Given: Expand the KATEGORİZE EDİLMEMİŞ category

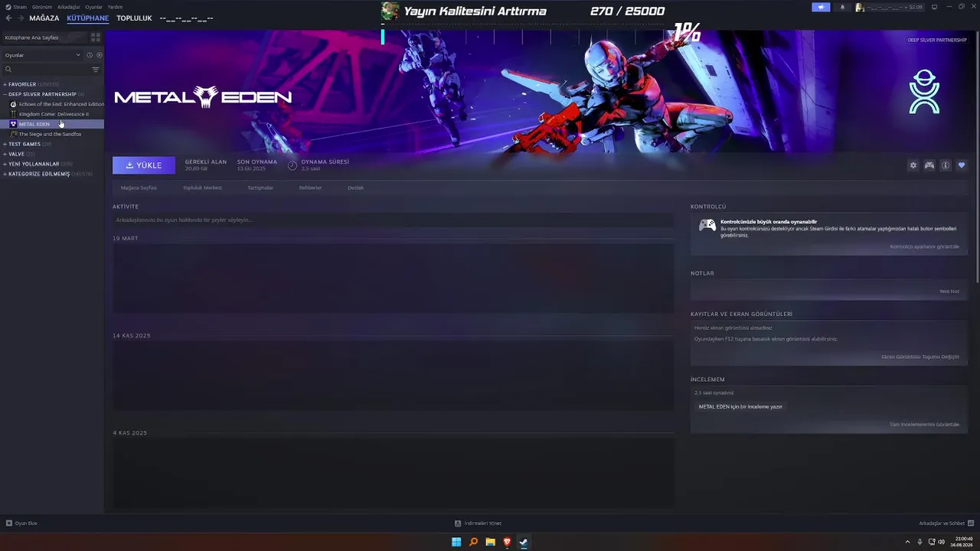Looking at the screenshot, I should click(x=5, y=174).
